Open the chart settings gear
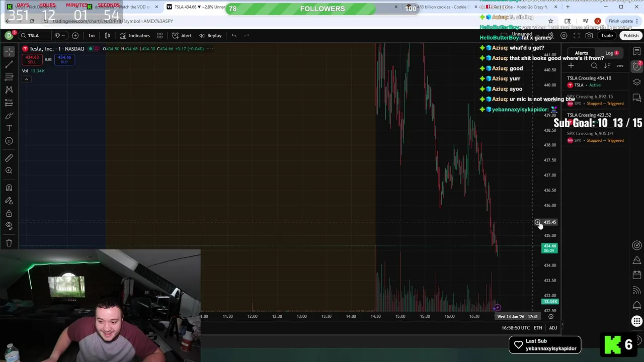Screen dimensions: 644x362 pyautogui.click(x=563, y=35)
